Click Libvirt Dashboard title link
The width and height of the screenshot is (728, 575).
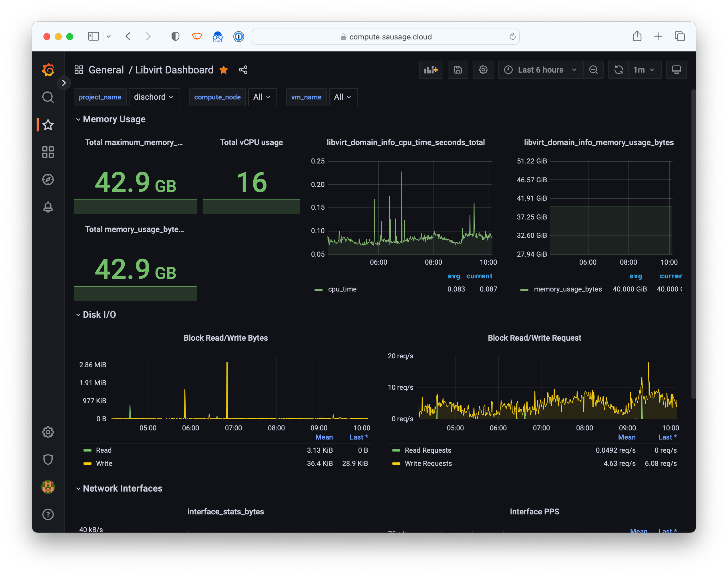tap(174, 70)
